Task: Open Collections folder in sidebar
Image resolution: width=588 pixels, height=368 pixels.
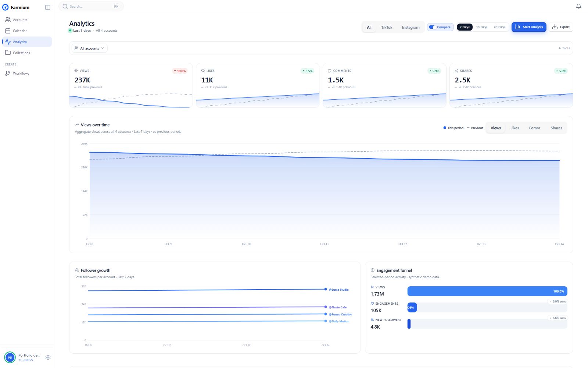Action: pos(27,53)
